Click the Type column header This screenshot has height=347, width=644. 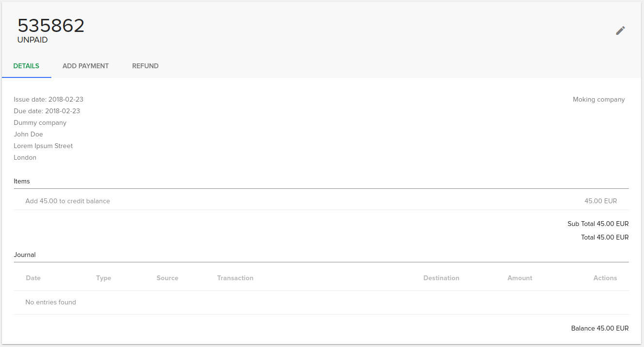[104, 278]
